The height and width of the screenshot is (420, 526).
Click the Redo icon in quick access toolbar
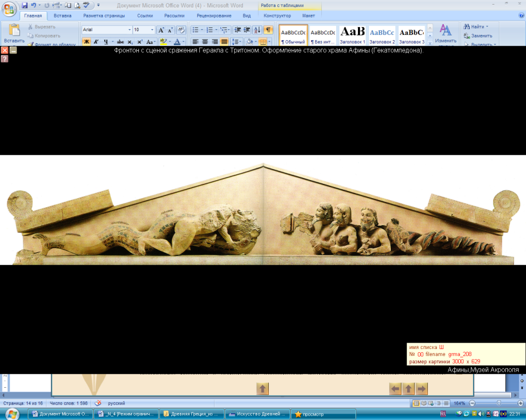[x=47, y=5]
